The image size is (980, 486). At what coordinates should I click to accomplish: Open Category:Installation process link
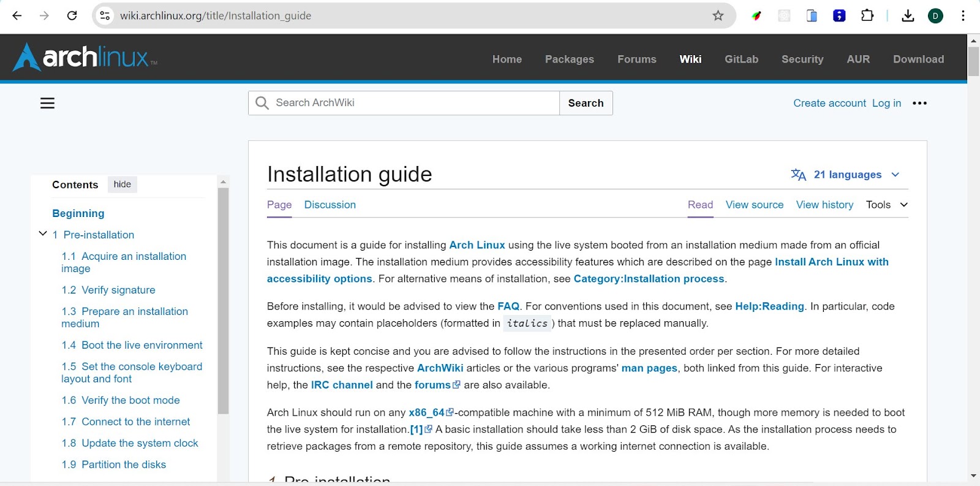(649, 279)
